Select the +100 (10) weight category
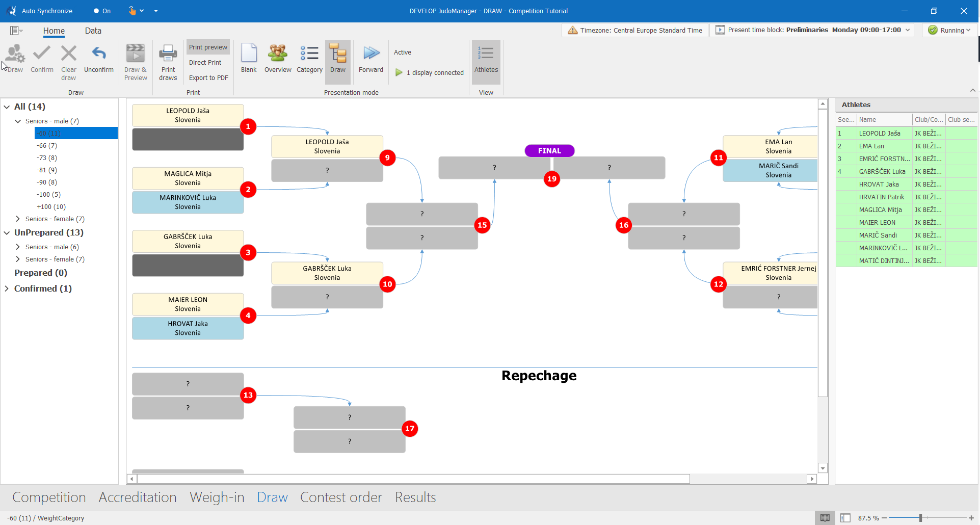 pos(51,206)
